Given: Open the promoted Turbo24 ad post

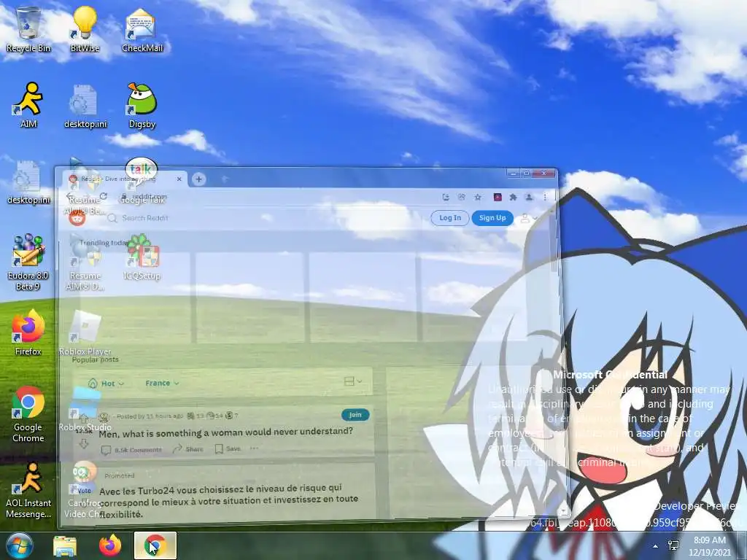Looking at the screenshot, I should point(228,500).
